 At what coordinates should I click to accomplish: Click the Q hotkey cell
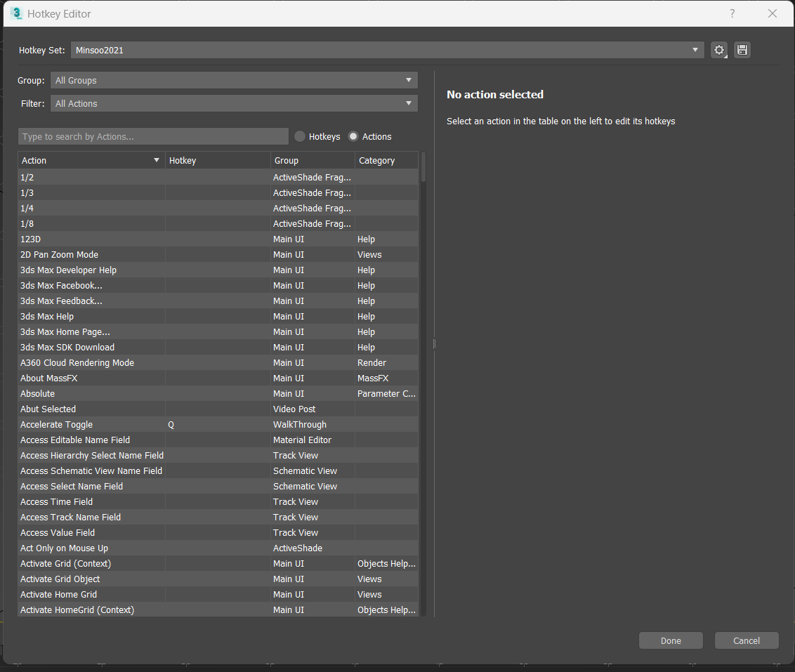[x=218, y=425]
